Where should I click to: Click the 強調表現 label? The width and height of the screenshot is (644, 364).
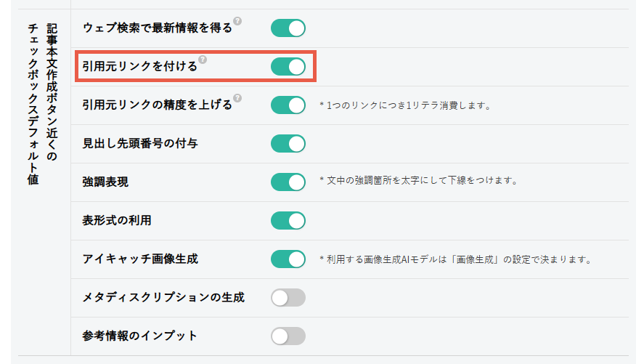105,182
